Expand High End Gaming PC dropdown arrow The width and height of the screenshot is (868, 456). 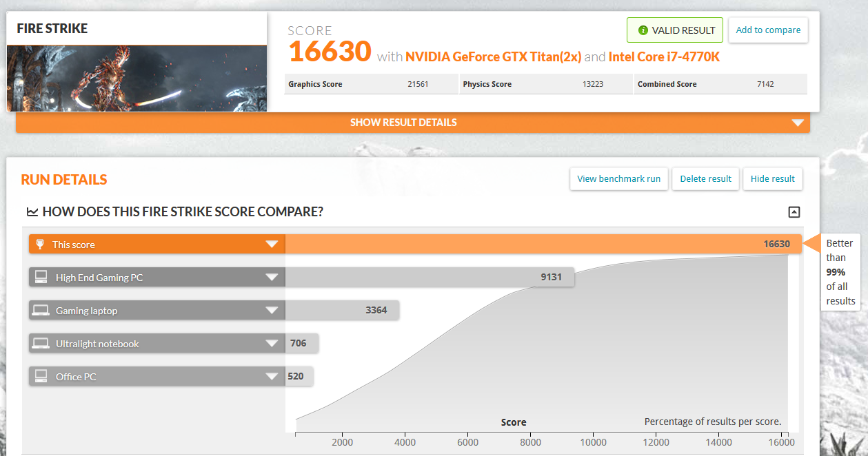(x=272, y=278)
